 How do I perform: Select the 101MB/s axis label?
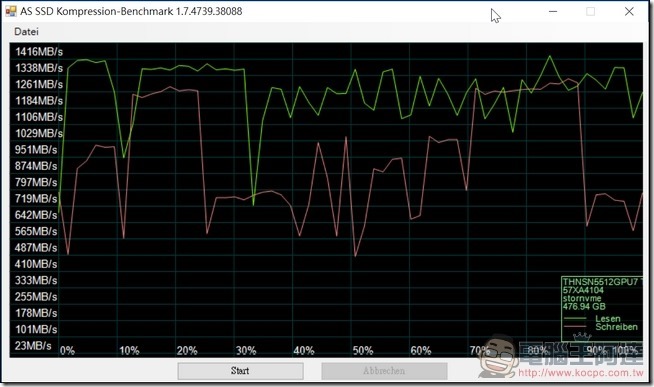point(36,329)
